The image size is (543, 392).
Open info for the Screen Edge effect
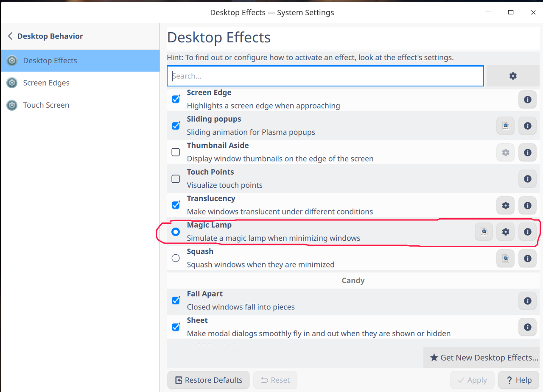[x=527, y=100]
